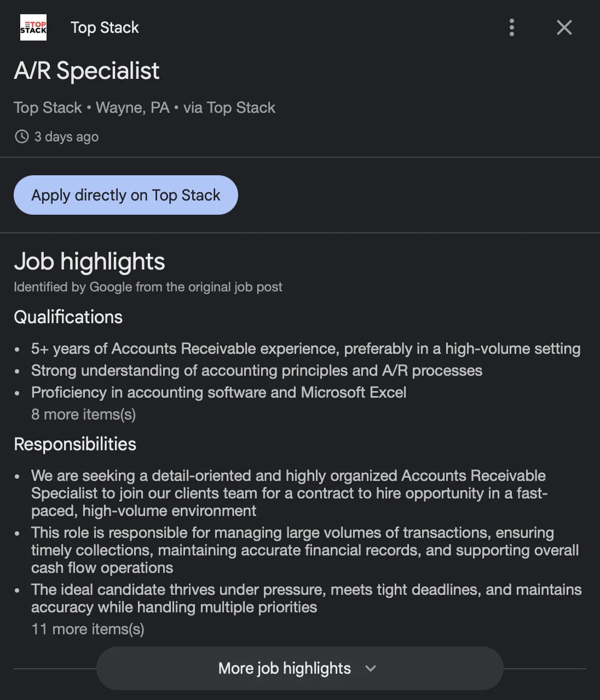Click the Identified by Google subtitle text
Viewport: 600px width, 700px height.
(148, 286)
